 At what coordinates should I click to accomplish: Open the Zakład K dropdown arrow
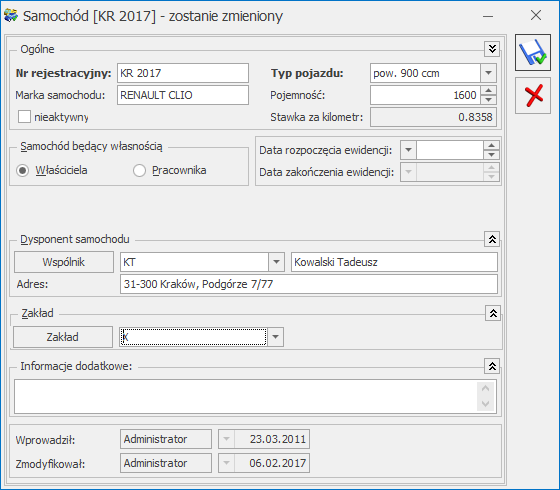pos(275,337)
